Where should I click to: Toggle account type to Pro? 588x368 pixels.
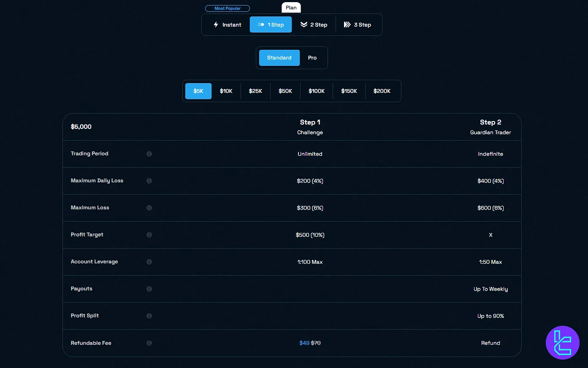point(312,58)
